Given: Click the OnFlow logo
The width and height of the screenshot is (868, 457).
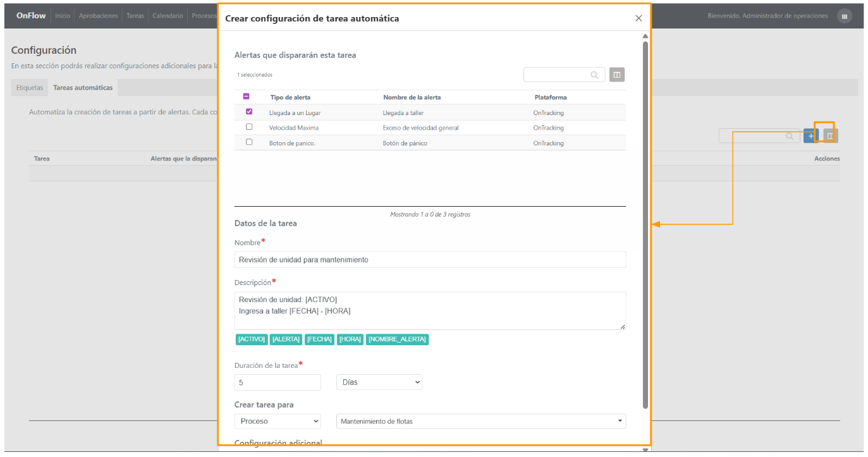Looking at the screenshot, I should pos(31,16).
